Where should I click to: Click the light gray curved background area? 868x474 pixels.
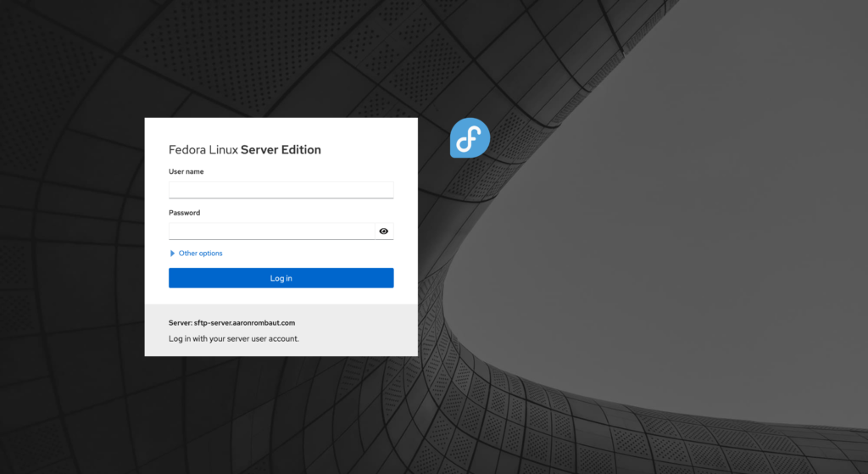click(x=678, y=280)
